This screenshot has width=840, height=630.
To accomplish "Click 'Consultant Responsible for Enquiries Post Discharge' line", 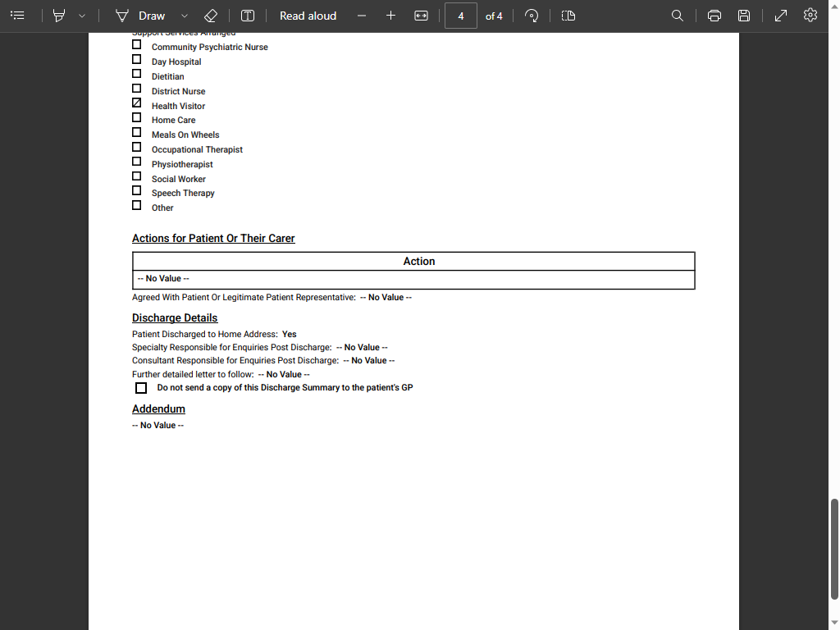I will [263, 361].
